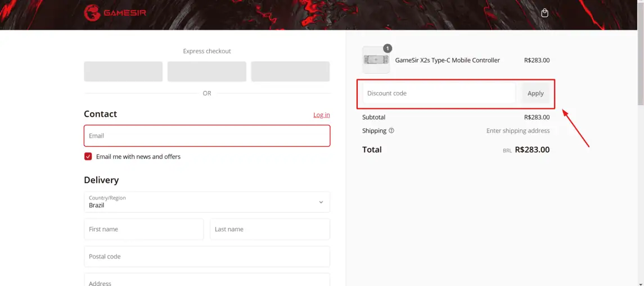The height and width of the screenshot is (286, 644).
Task: Click the Total R$283.00 amount
Action: coord(532,150)
